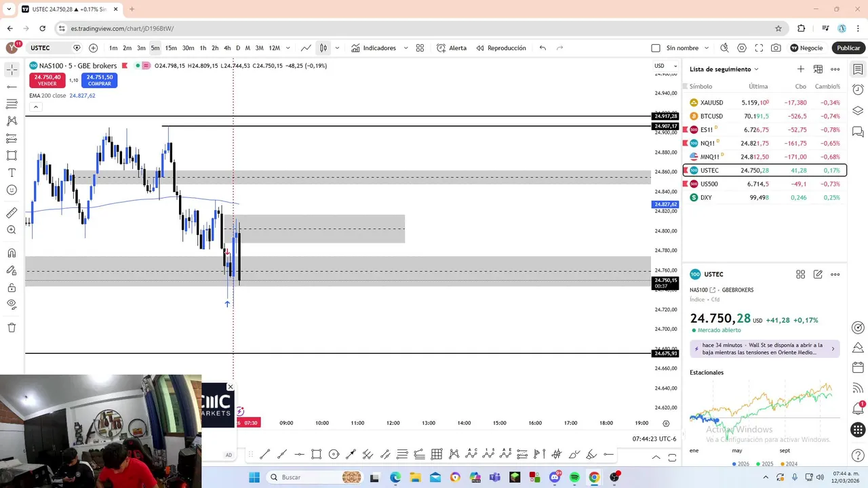The width and height of the screenshot is (868, 488).
Task: Expand the timeframe dropdown chevron
Action: [288, 48]
